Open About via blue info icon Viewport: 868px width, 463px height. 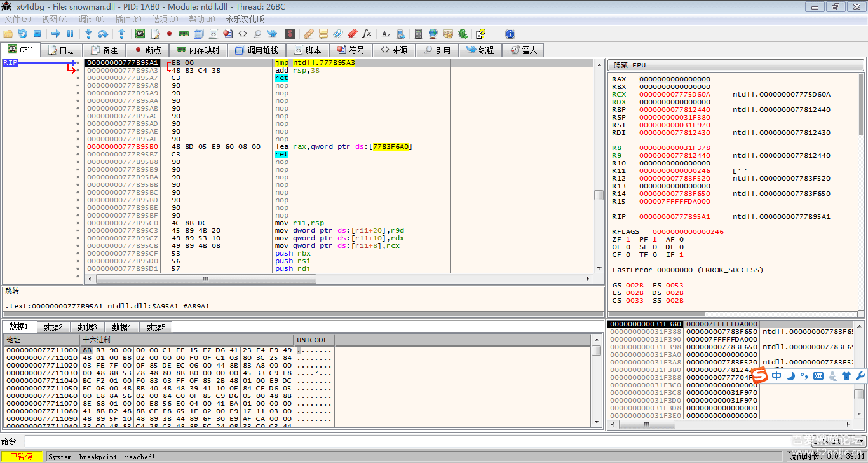coord(510,34)
